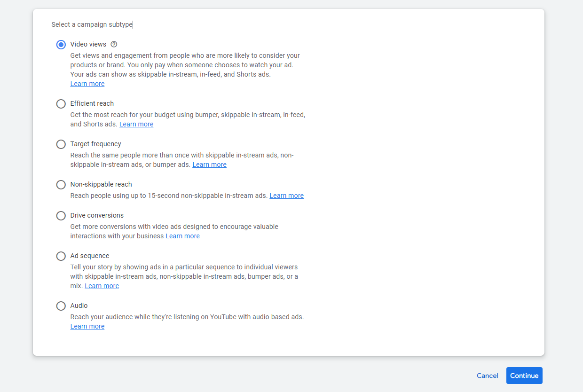Select the Non-skippable reach radio button
This screenshot has width=583, height=392.
[x=61, y=185]
